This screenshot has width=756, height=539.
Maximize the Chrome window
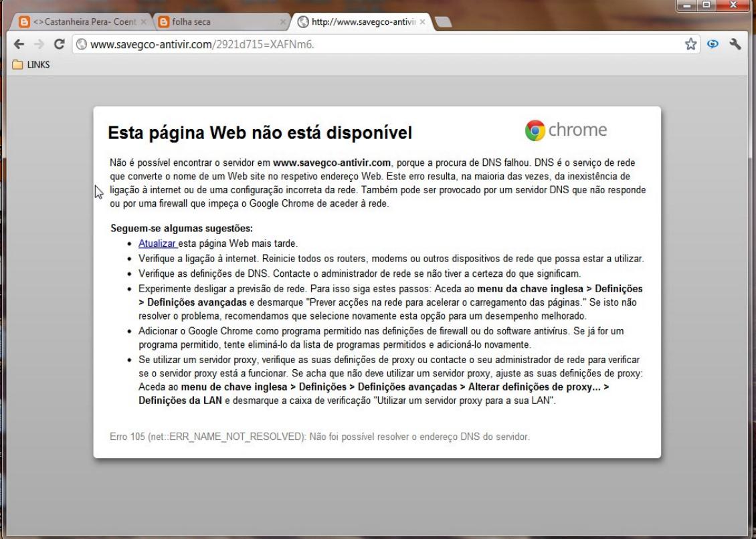pos(706,5)
